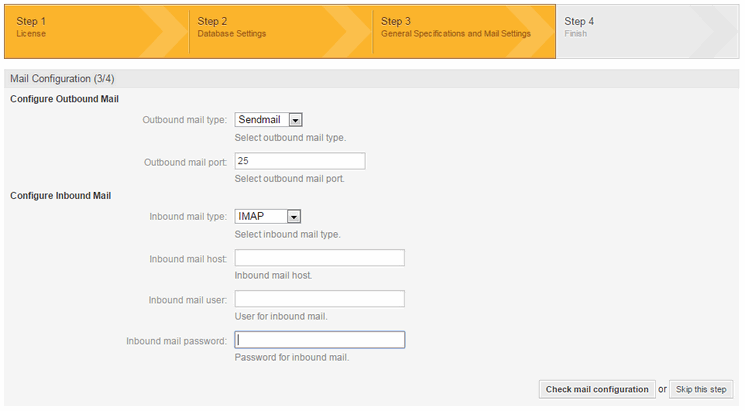Image resolution: width=745 pixels, height=411 pixels.
Task: Expand the IMAP inbound mail type dropdown
Action: click(268, 216)
